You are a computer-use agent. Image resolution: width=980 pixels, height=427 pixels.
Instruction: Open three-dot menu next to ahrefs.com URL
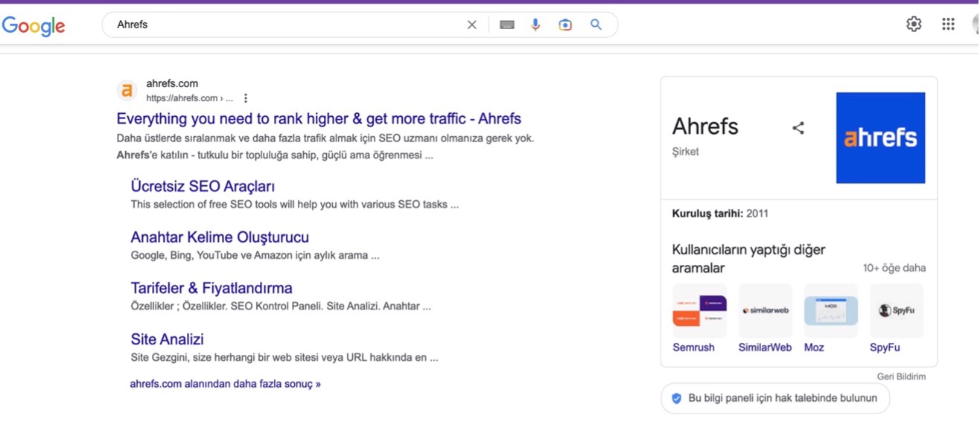pos(246,98)
